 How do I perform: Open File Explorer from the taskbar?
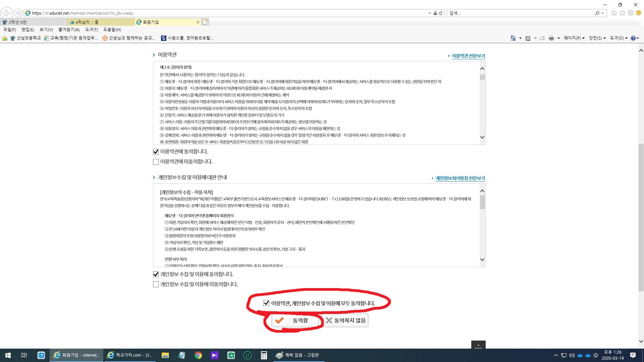165,355
